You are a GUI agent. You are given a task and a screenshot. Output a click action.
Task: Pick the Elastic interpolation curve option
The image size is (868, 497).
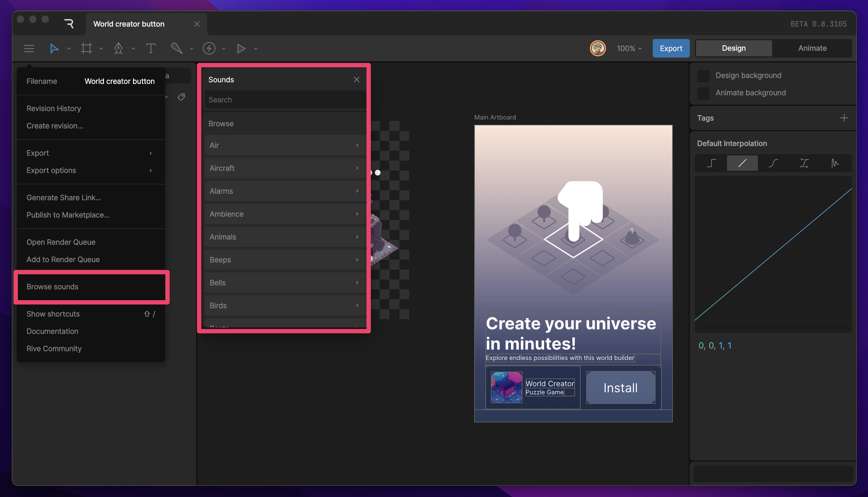point(835,163)
